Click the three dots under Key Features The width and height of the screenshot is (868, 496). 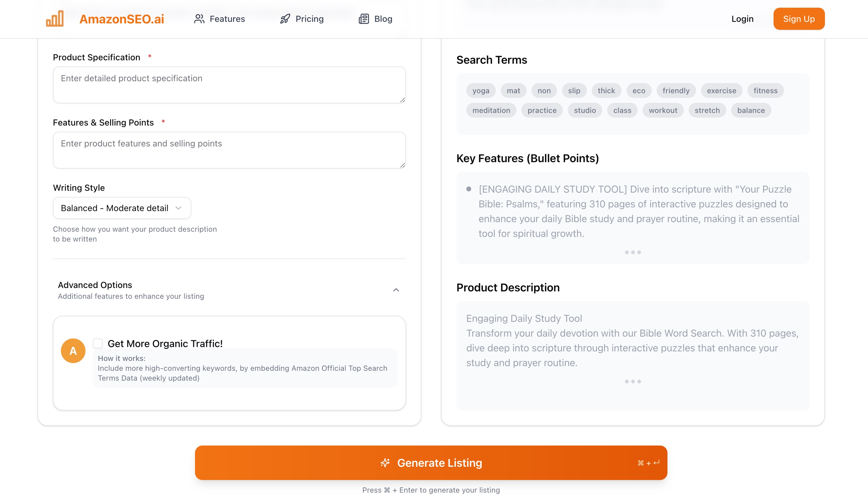[x=633, y=252]
